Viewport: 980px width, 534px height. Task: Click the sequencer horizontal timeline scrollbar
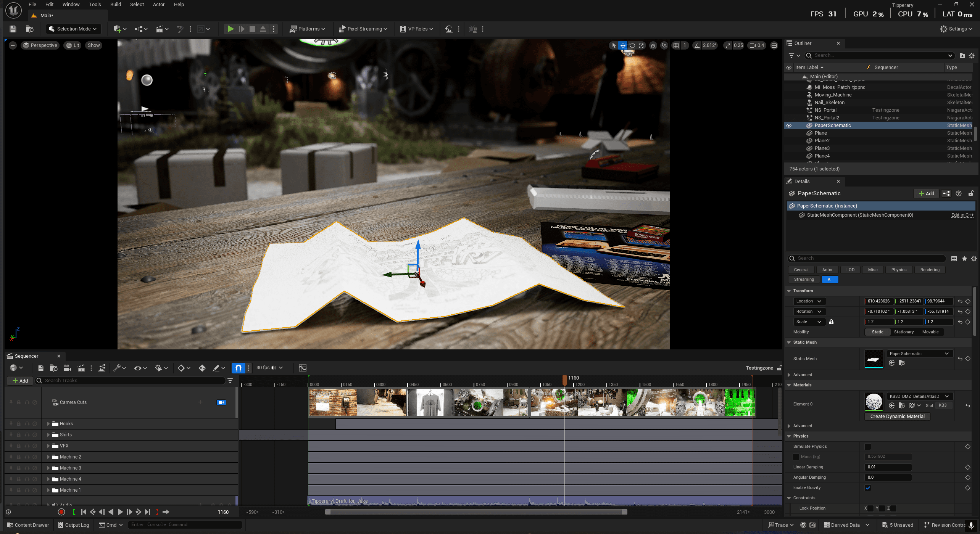[476, 512]
